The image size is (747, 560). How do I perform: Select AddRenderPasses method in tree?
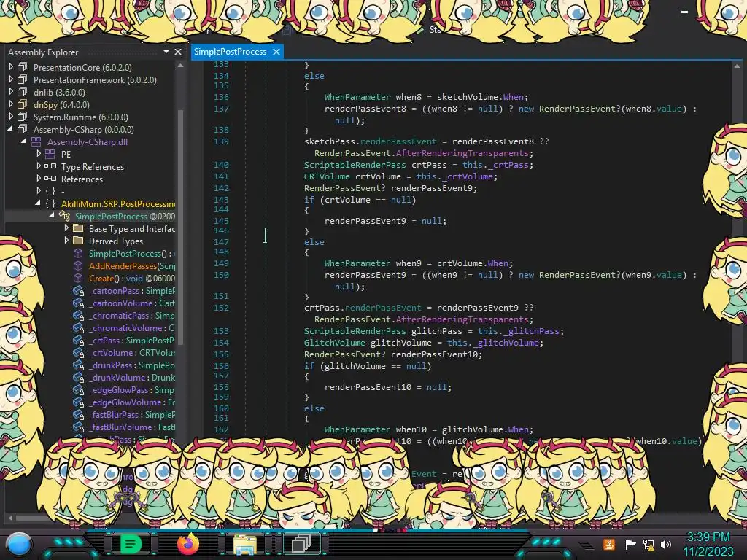(132, 265)
